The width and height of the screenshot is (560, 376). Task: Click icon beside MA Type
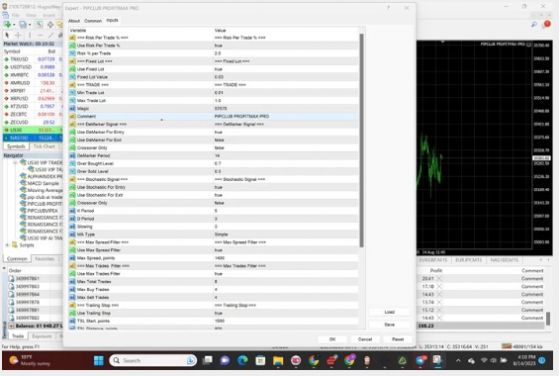[72, 234]
